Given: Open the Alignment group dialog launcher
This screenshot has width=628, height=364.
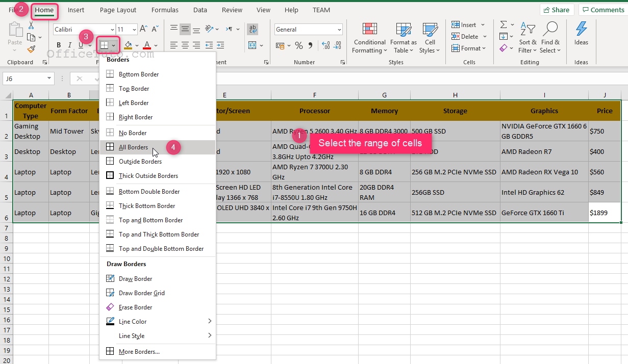Looking at the screenshot, I should pyautogui.click(x=266, y=62).
